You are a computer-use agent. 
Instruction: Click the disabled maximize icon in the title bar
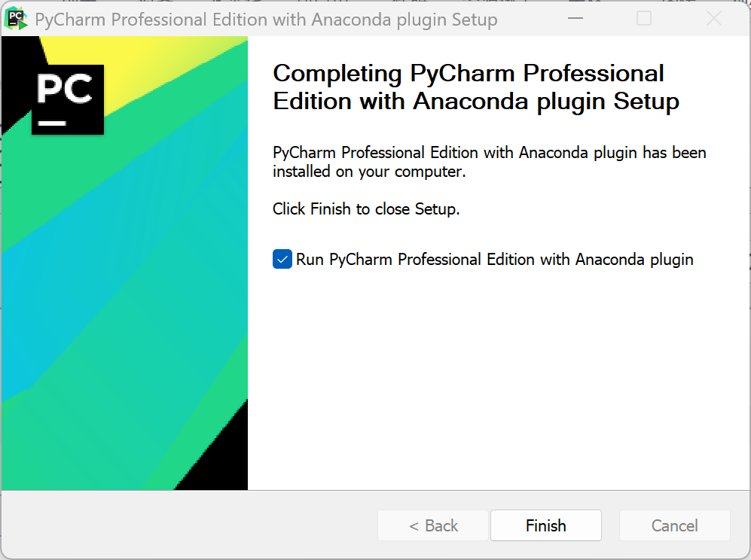644,19
